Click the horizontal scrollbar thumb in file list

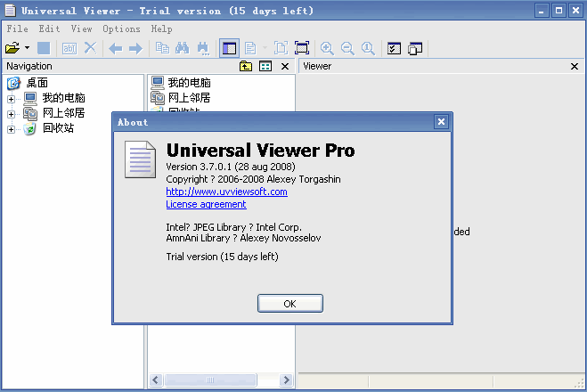(210, 380)
